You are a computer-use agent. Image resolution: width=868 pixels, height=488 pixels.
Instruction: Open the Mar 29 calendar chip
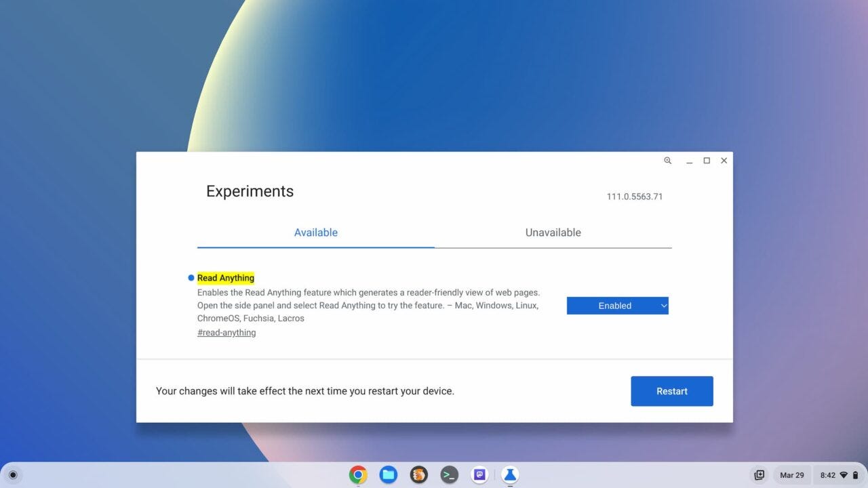click(x=792, y=475)
